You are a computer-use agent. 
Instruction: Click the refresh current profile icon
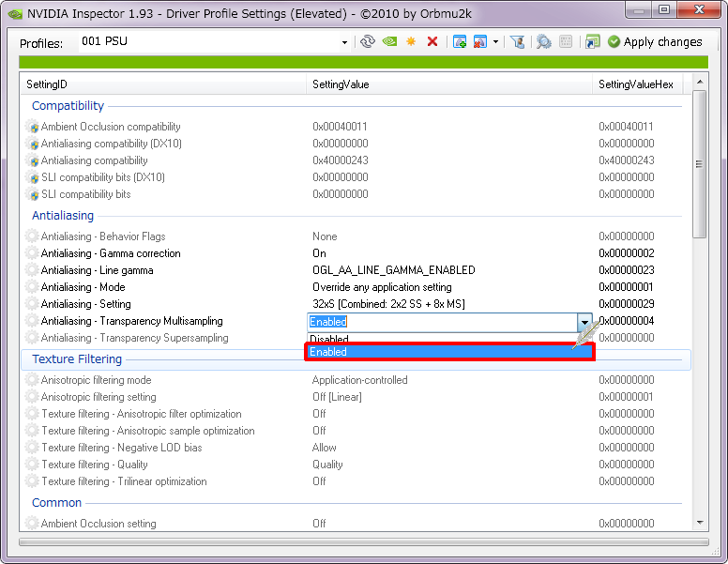pos(367,42)
